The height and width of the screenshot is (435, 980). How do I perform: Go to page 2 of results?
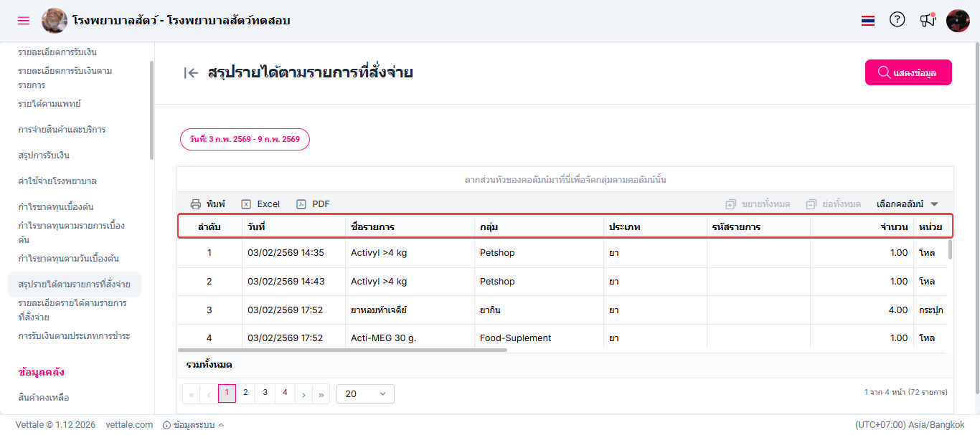tap(245, 393)
